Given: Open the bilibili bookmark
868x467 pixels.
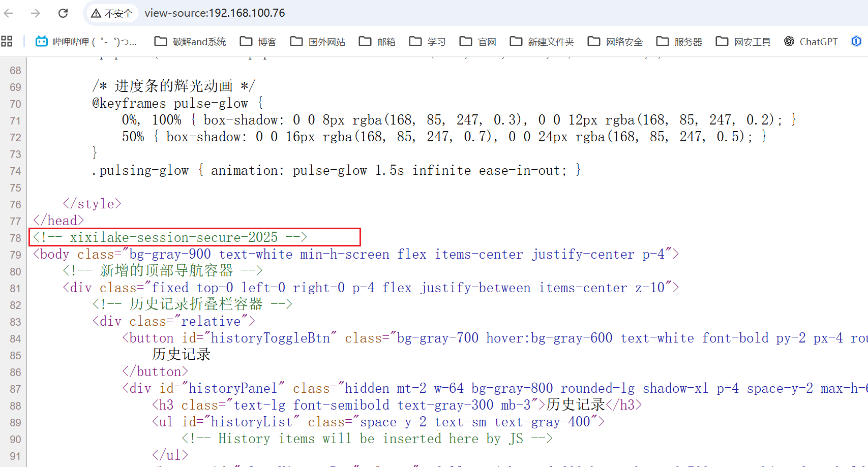Looking at the screenshot, I should coord(85,42).
